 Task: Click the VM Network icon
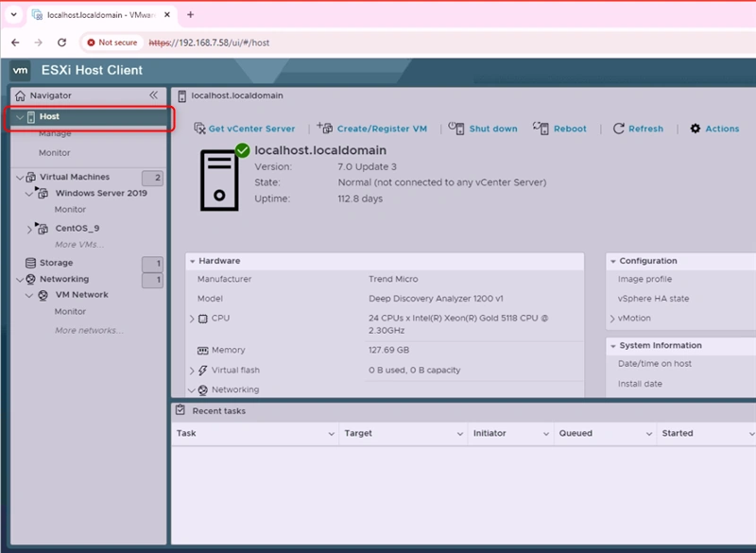point(43,295)
